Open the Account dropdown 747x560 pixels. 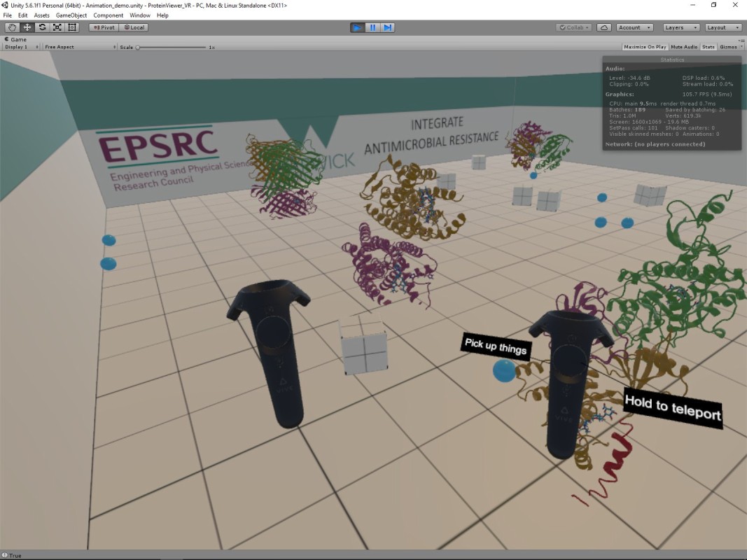(x=634, y=27)
